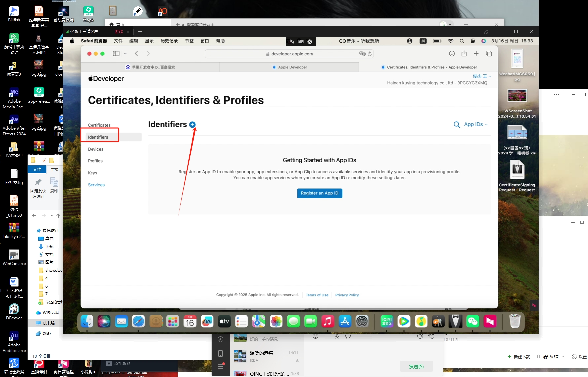Reload the page using the refresh icon
Viewport: 588px width, 377px height.
click(x=370, y=54)
